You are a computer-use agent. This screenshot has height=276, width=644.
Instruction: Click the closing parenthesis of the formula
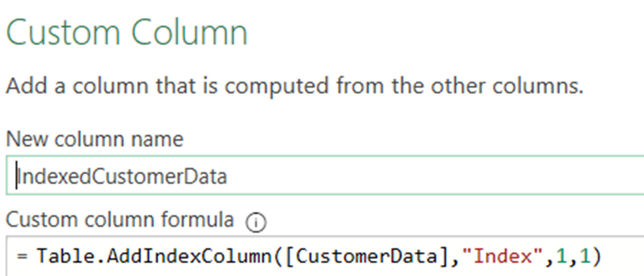[597, 257]
